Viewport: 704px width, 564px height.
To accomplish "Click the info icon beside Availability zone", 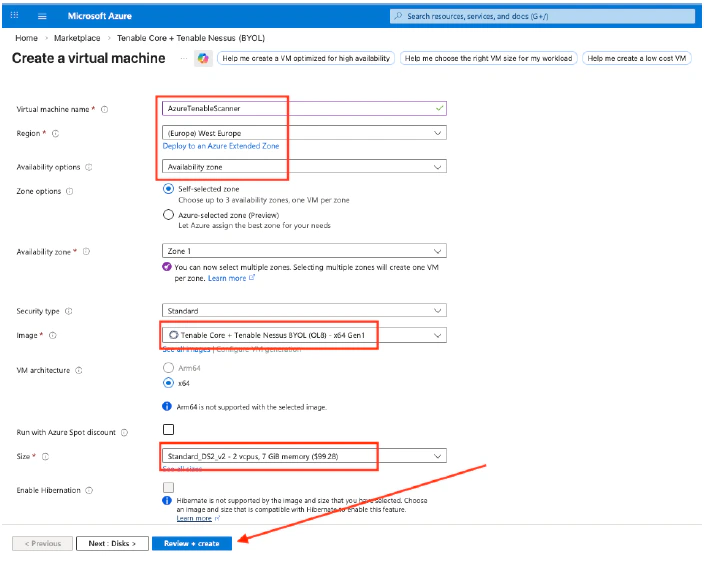I will point(86,251).
